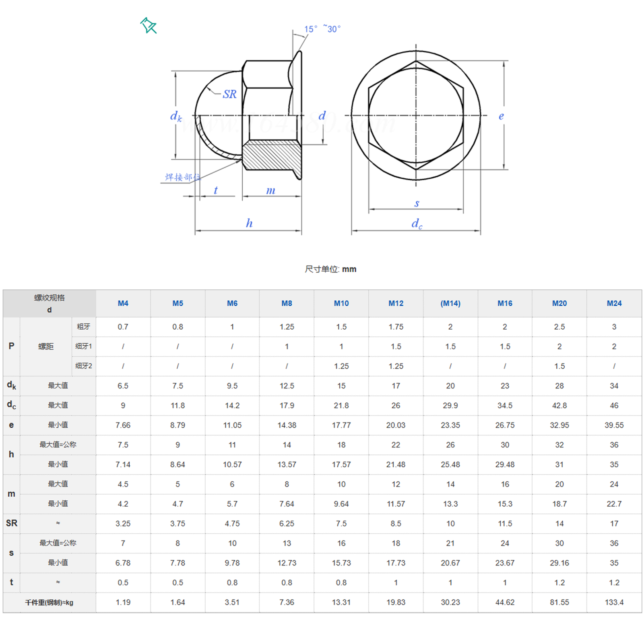Select value 6.25 in SR row

coord(287,524)
